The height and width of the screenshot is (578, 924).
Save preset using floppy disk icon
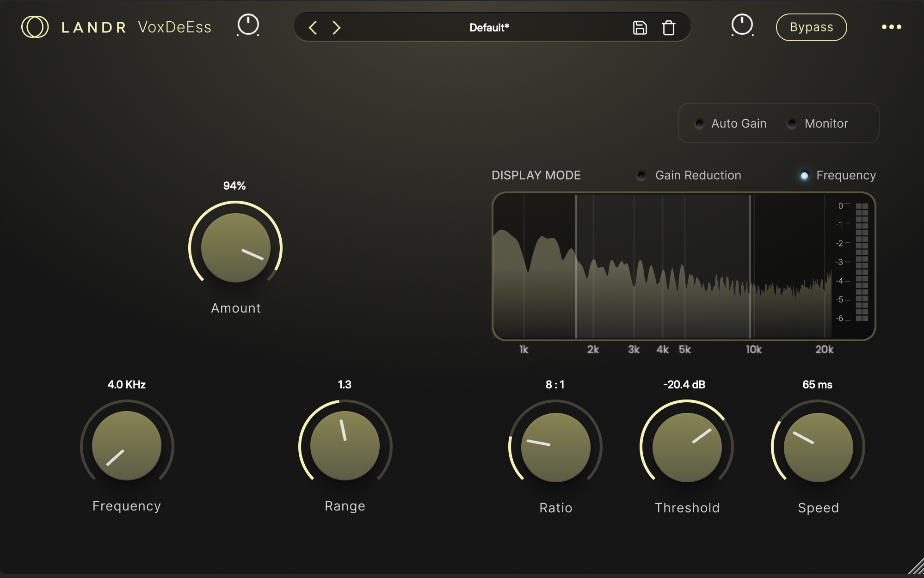point(640,28)
